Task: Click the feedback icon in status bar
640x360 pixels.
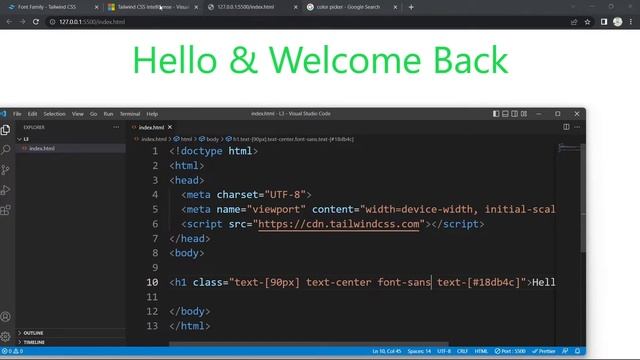Action: click(565, 351)
